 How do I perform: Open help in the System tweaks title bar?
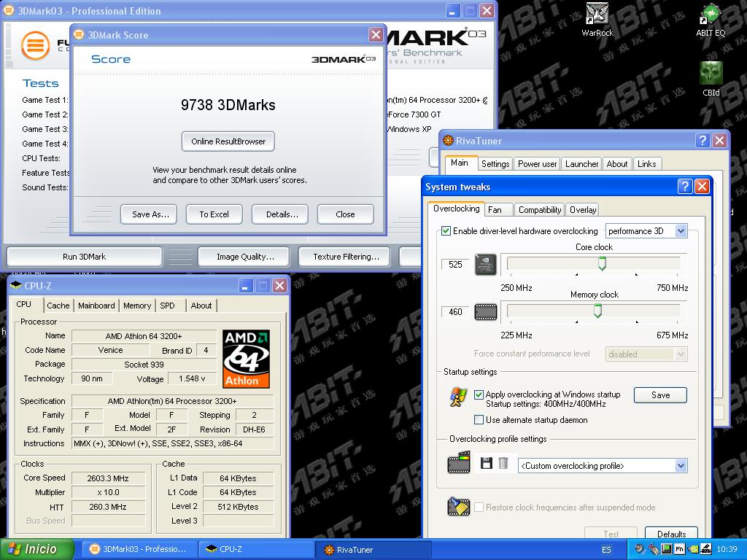coord(684,186)
